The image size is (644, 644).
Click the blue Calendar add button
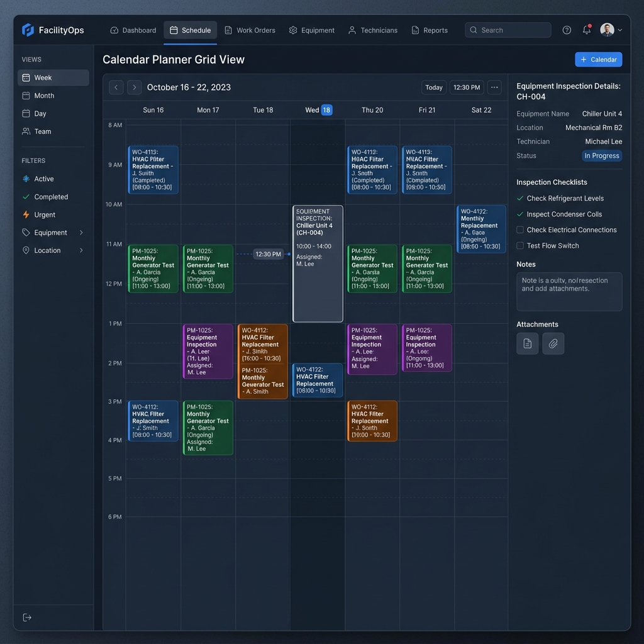tap(598, 60)
